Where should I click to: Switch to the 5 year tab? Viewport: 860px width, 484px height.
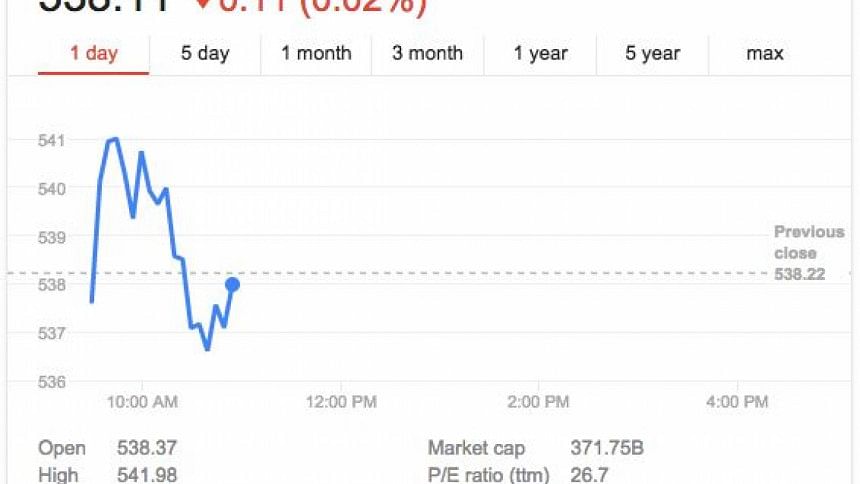click(653, 54)
